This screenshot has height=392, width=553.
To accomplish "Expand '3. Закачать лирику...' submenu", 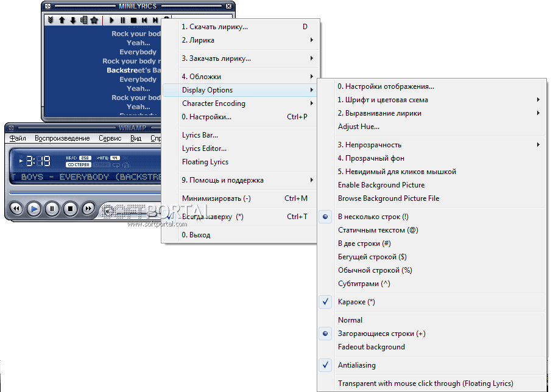I will (240, 58).
